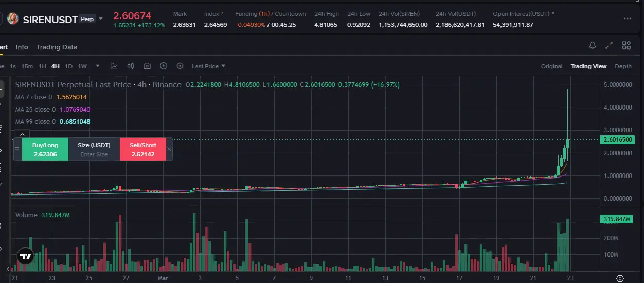The width and height of the screenshot is (644, 283).
Task: Switch to Depth chart view
Action: [x=623, y=66]
